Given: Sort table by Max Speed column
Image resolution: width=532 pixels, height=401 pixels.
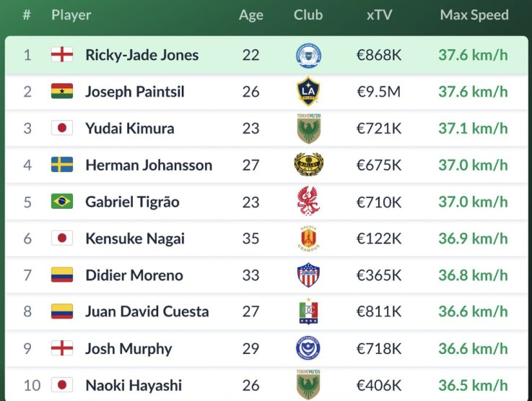Looking at the screenshot, I should (474, 15).
